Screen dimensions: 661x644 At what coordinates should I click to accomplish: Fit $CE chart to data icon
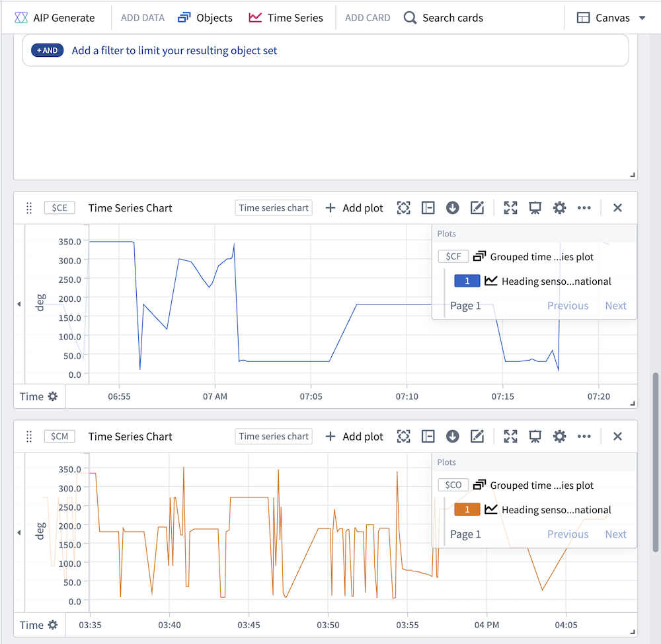point(403,207)
